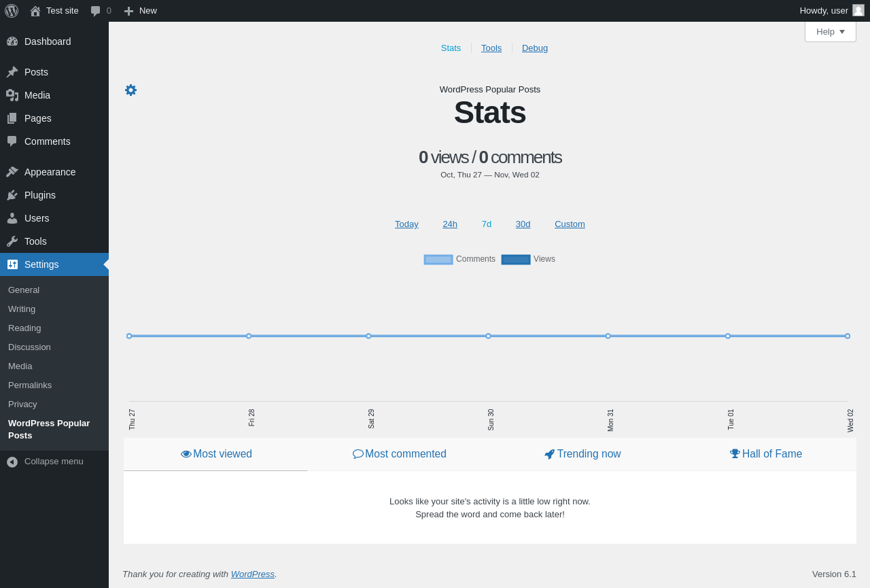Viewport: 870px width, 588px height.
Task: Select the Custom time range
Action: pos(570,224)
